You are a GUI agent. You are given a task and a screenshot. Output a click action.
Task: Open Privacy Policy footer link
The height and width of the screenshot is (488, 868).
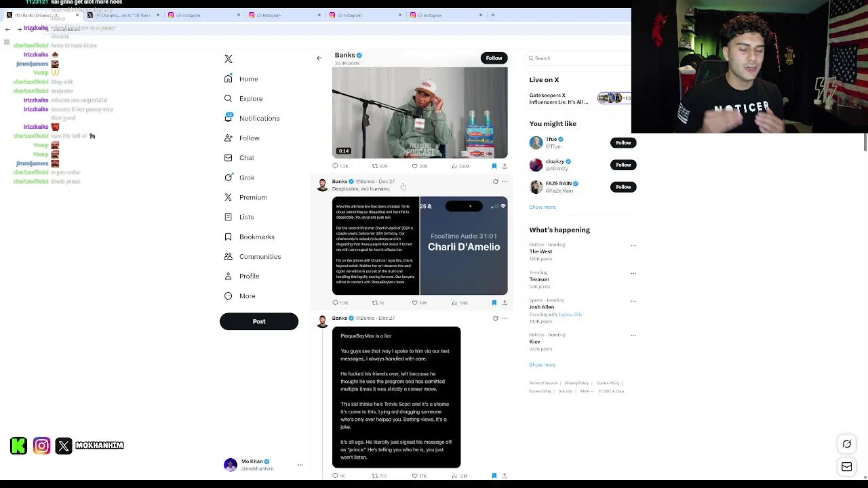click(577, 384)
